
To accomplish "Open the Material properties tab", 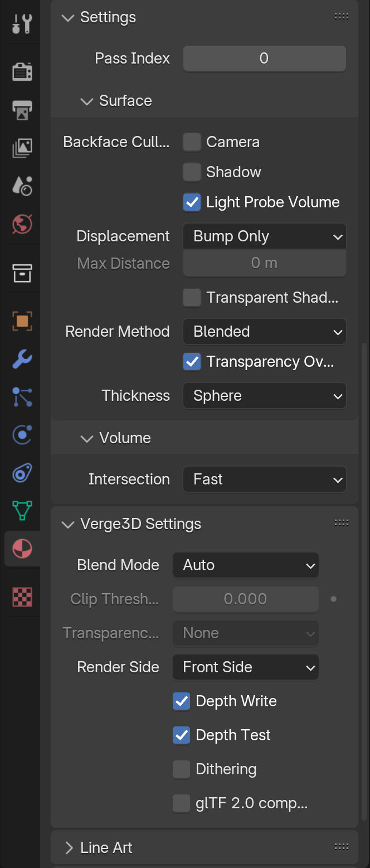I will click(x=22, y=549).
